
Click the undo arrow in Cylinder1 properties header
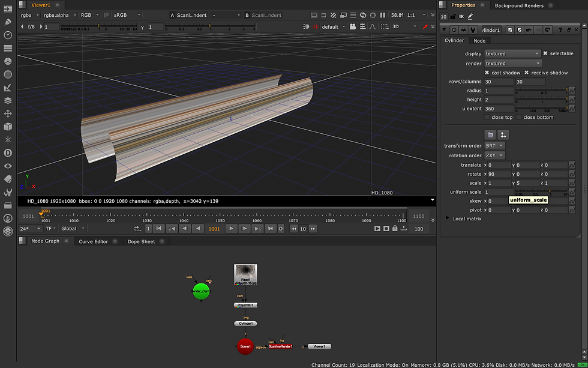tap(529, 29)
